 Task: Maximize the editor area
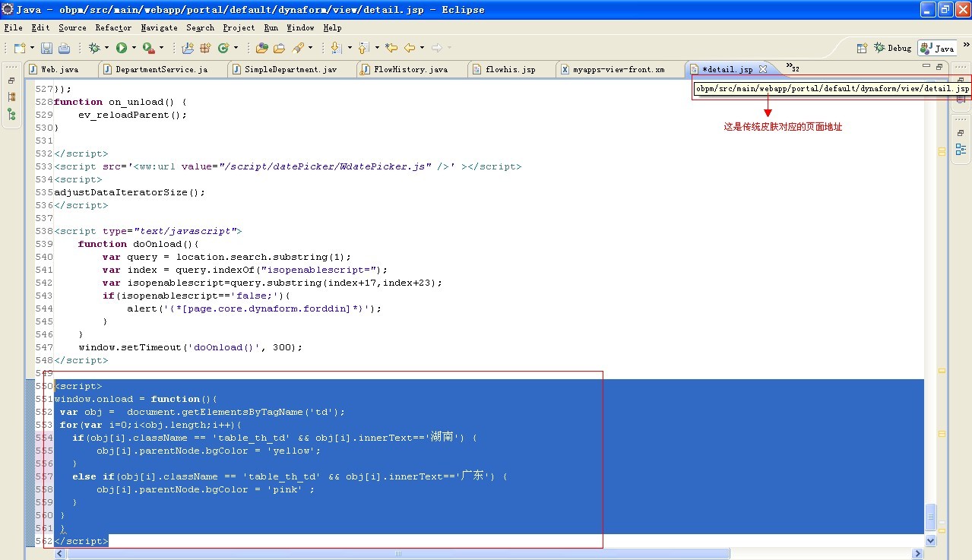pos(940,67)
